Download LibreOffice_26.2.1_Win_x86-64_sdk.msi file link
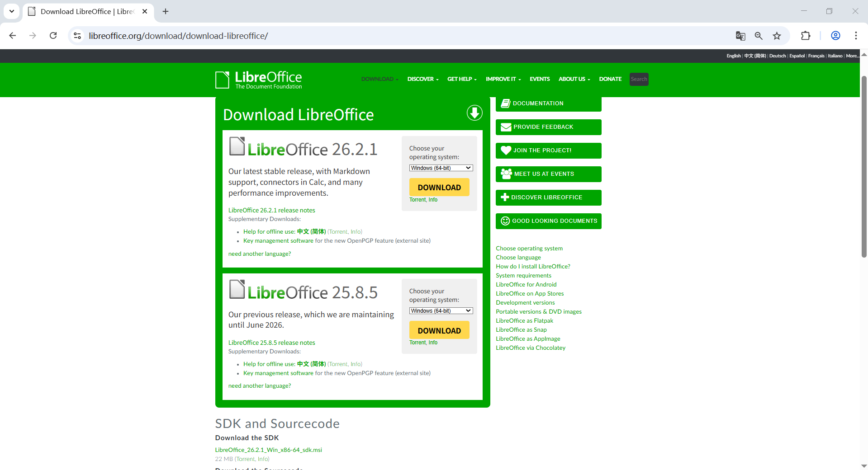Viewport: 868px width, 470px height. 269,450
